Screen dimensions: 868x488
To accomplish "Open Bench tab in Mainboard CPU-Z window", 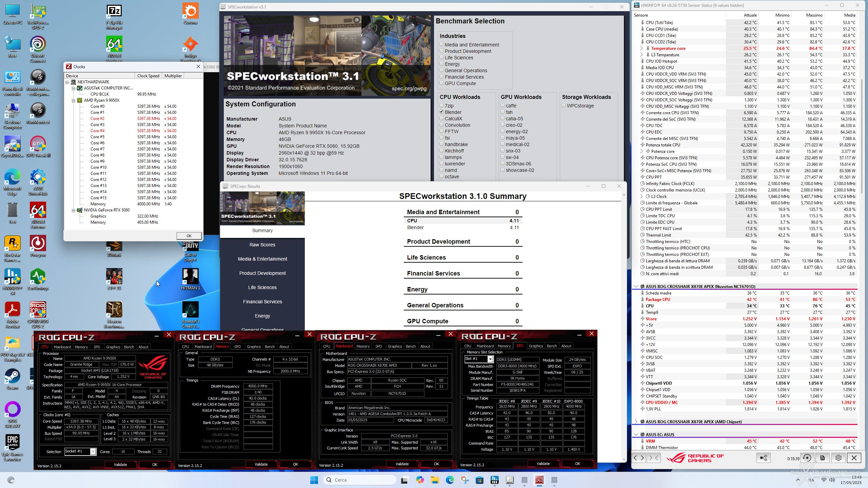I will click(x=411, y=346).
